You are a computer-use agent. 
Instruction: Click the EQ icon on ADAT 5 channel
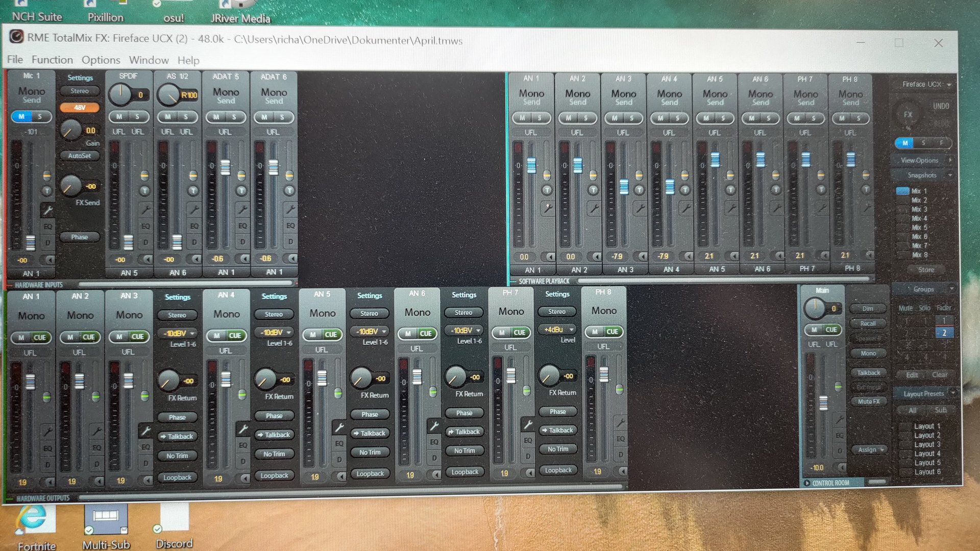242,226
